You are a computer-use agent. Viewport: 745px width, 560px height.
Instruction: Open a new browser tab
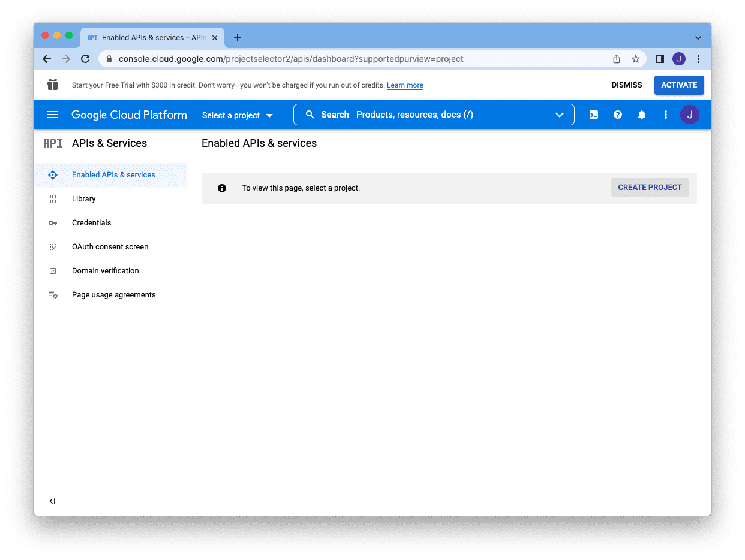pyautogui.click(x=238, y=38)
